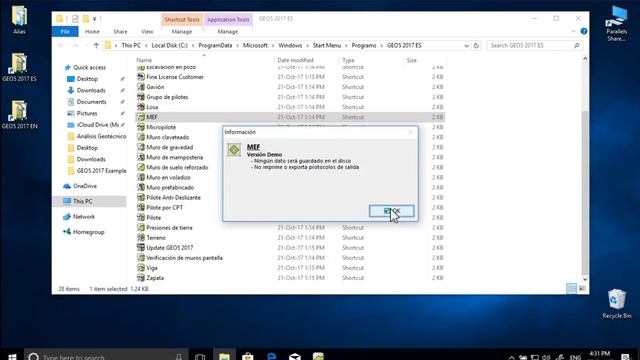Viewport: 640px width, 360px height.
Task: Open the Home ribbon tab
Action: (92, 31)
